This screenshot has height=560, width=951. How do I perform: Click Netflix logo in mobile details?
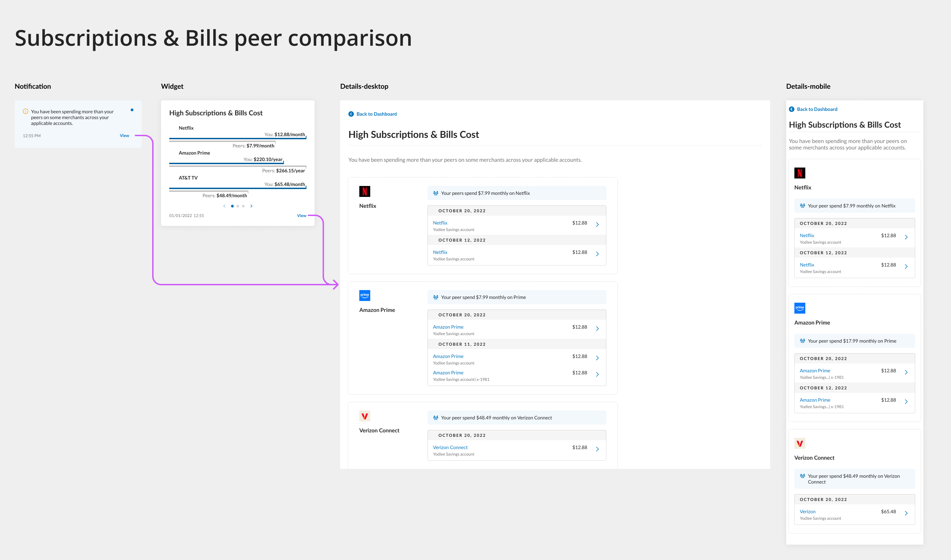click(800, 173)
